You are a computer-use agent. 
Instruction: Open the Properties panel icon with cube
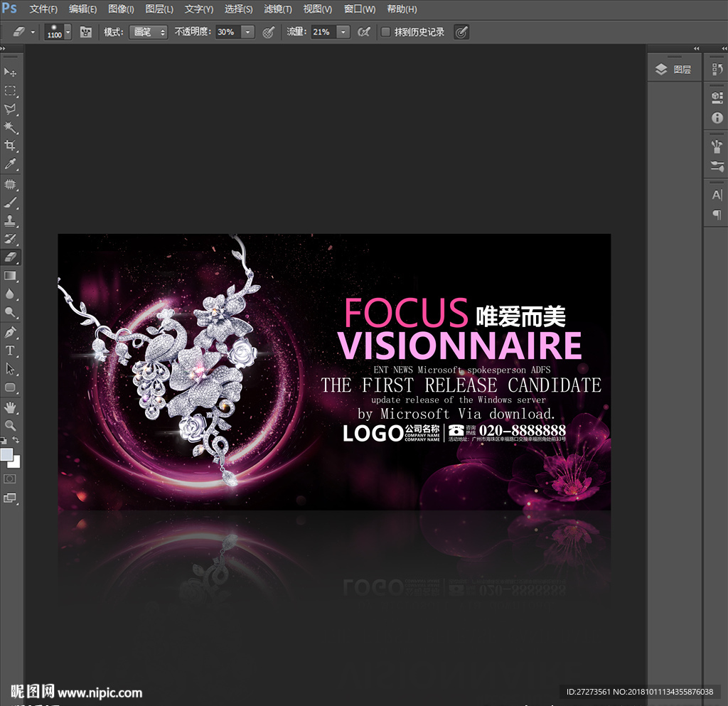(x=717, y=97)
